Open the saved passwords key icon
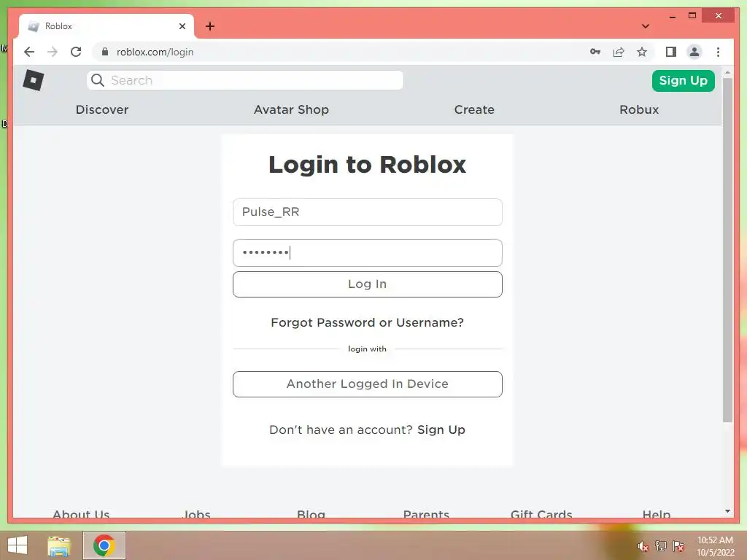 pyautogui.click(x=595, y=52)
